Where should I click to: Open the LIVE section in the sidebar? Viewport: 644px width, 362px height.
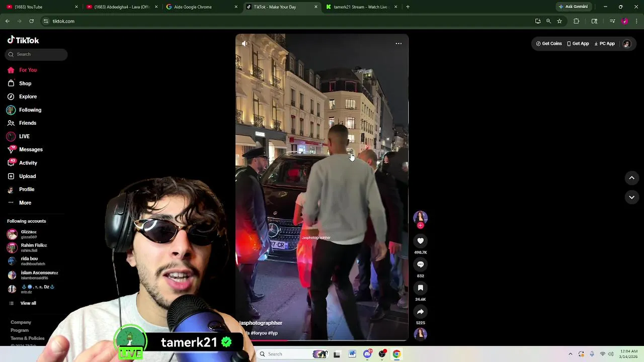[18, 136]
